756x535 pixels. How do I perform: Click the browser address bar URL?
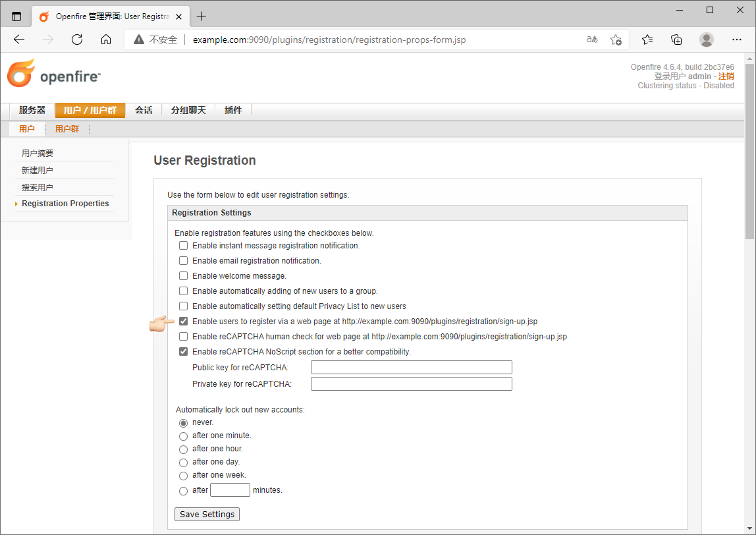point(329,40)
